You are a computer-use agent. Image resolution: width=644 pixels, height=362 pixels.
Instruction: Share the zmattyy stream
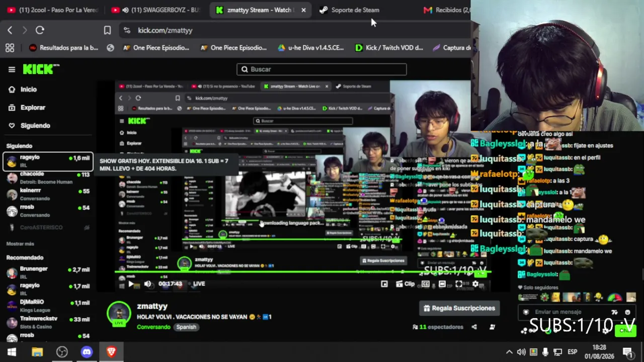[474, 327]
